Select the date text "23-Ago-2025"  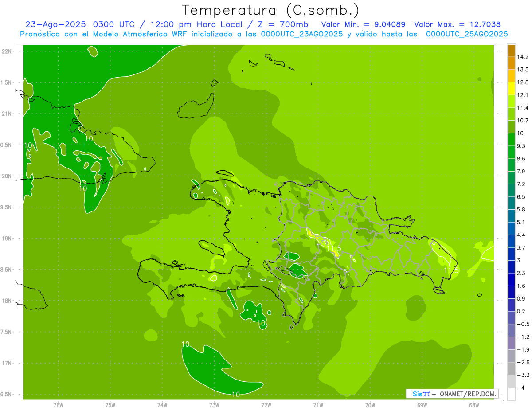pyautogui.click(x=56, y=24)
